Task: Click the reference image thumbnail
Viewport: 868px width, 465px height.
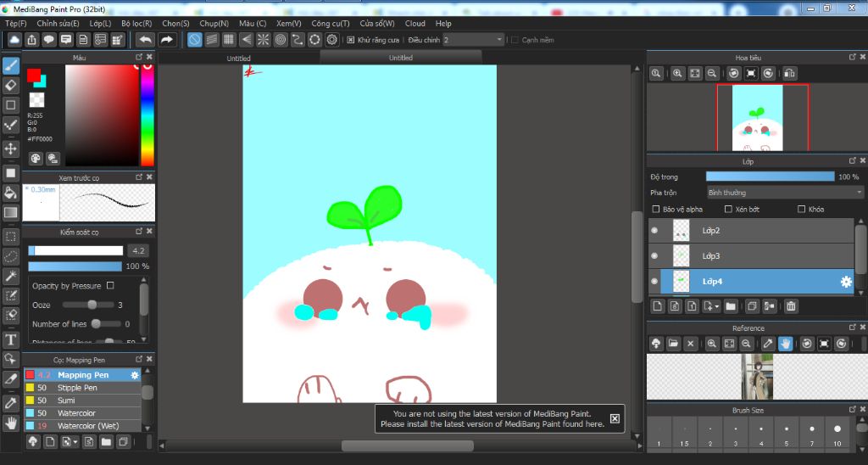Action: tap(757, 377)
